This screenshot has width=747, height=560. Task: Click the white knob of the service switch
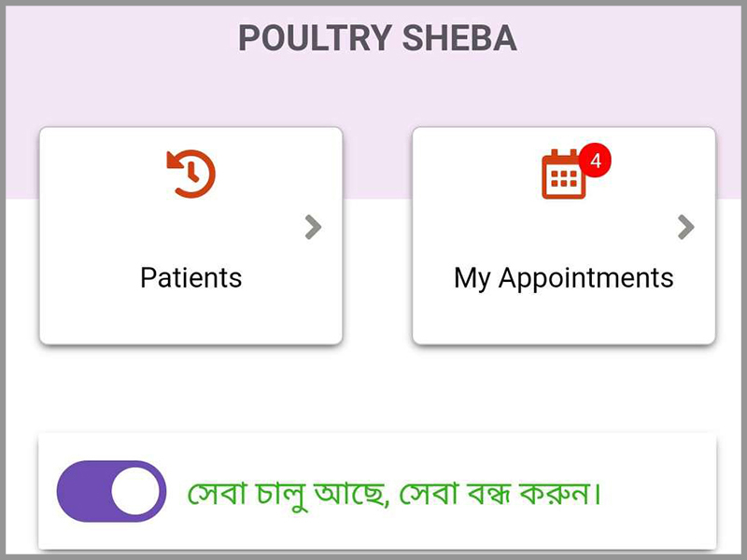(x=137, y=489)
